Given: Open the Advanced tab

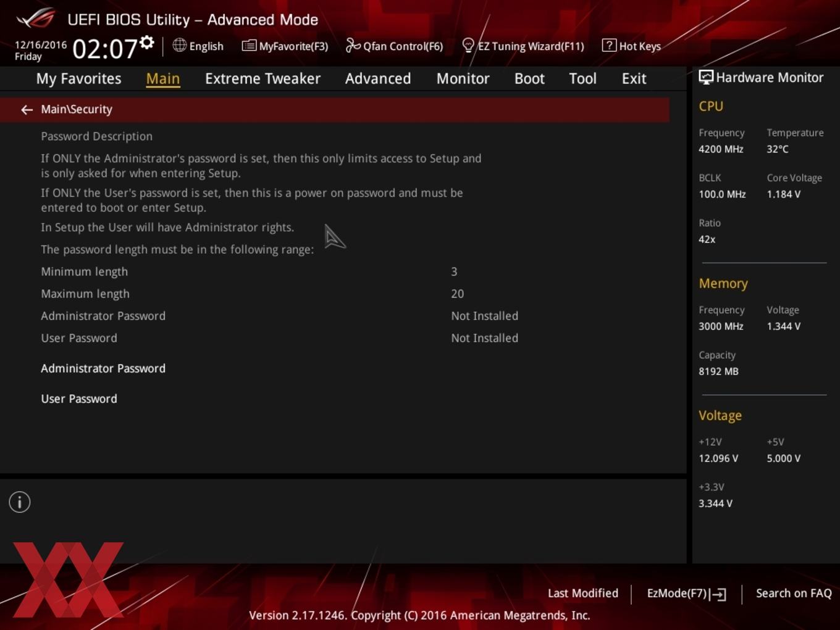Looking at the screenshot, I should point(378,78).
